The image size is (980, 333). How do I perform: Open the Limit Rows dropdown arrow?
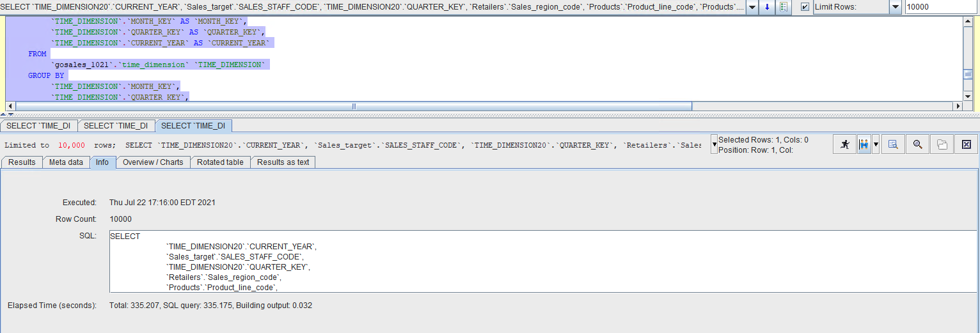[895, 7]
